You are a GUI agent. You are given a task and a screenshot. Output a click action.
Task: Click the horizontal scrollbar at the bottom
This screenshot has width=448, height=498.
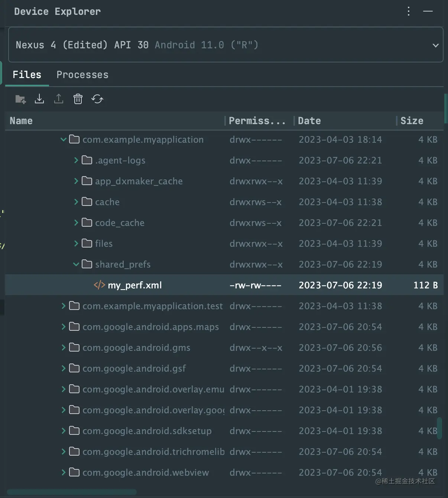click(x=72, y=492)
